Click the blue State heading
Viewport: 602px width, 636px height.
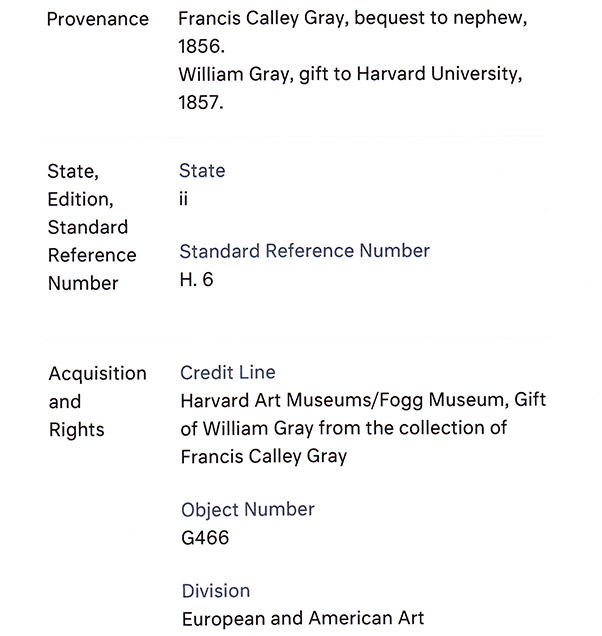coord(202,171)
